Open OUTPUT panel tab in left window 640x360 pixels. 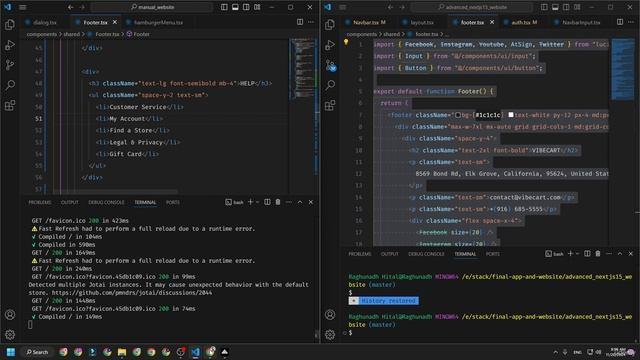click(x=69, y=202)
